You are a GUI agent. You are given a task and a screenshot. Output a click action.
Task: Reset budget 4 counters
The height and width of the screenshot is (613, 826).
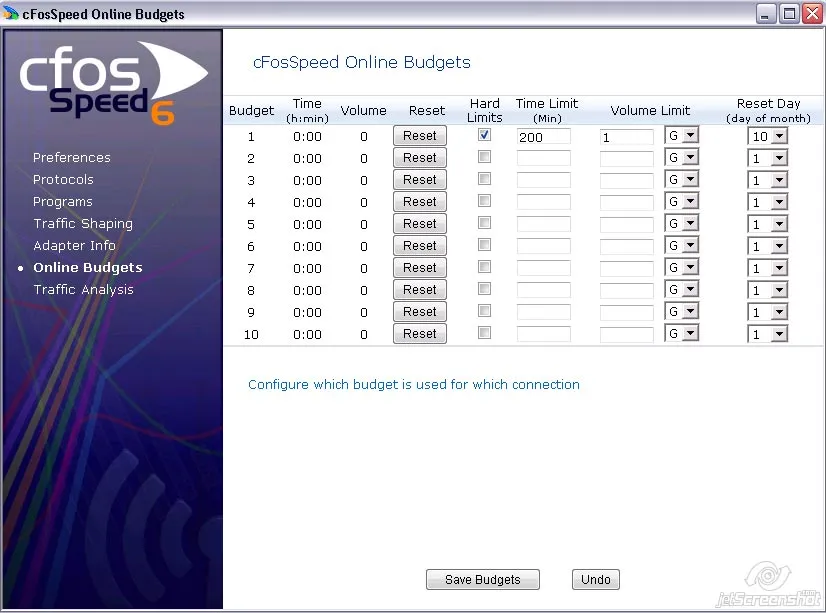pyautogui.click(x=420, y=202)
